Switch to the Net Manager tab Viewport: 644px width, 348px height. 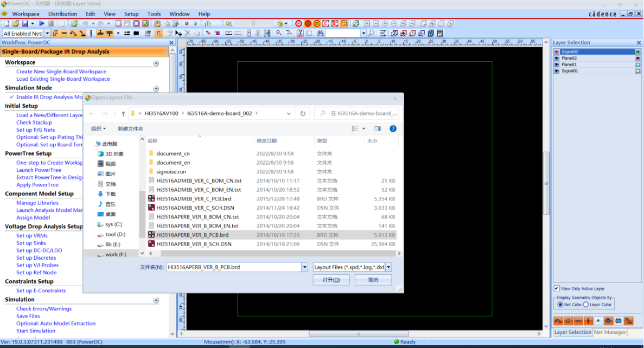click(x=610, y=332)
